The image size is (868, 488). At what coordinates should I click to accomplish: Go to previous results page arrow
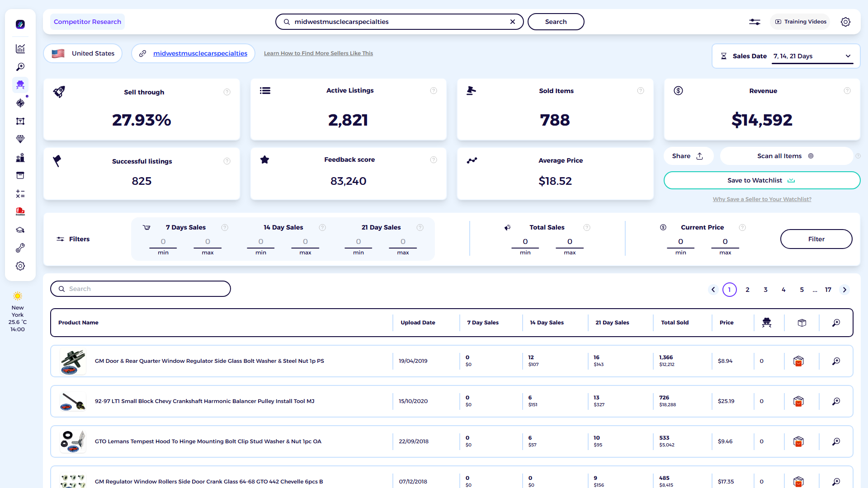tap(713, 290)
